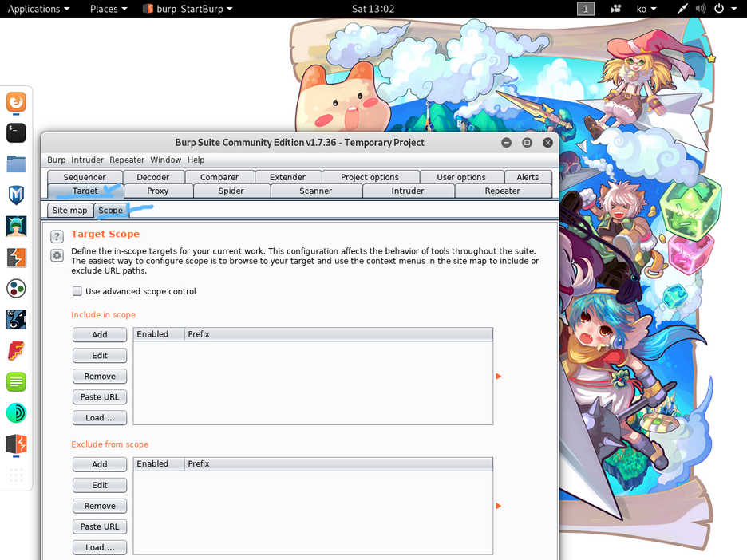
Task: Open the Alerts tab
Action: tap(528, 177)
